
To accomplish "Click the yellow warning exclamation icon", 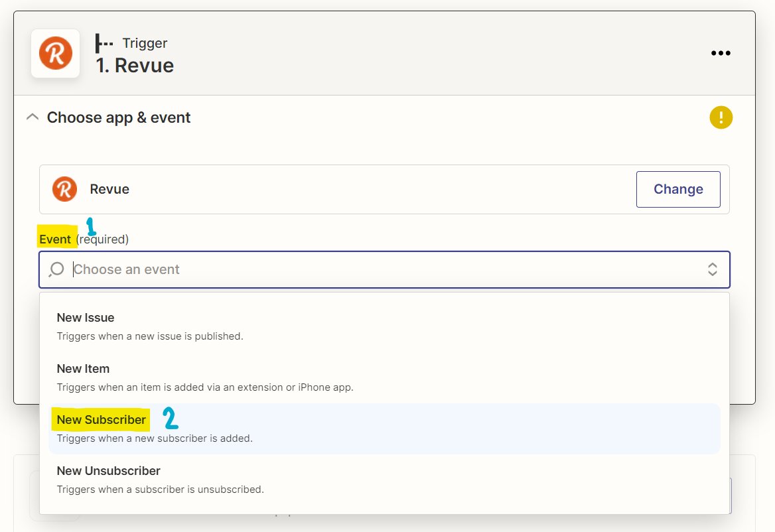I will pos(721,117).
